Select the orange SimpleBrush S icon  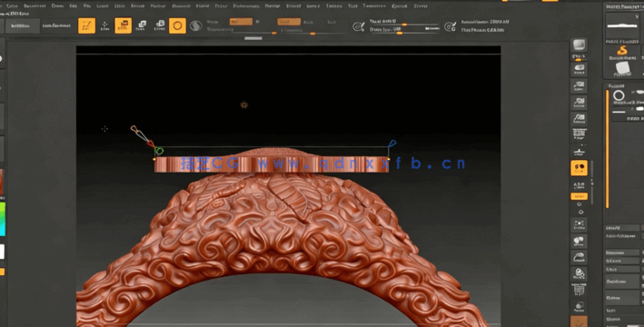tap(622, 51)
